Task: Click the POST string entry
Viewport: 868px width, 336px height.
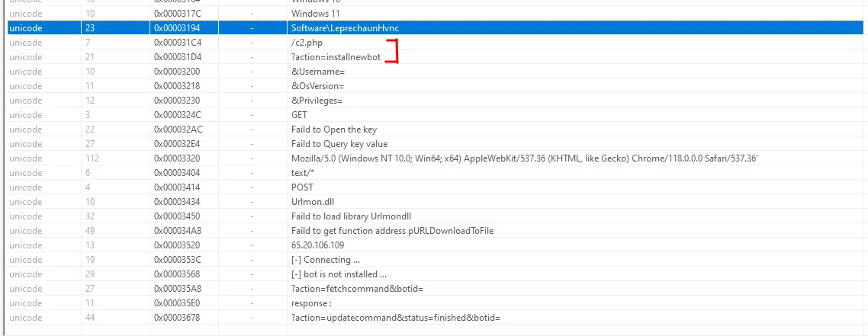Action: click(302, 187)
